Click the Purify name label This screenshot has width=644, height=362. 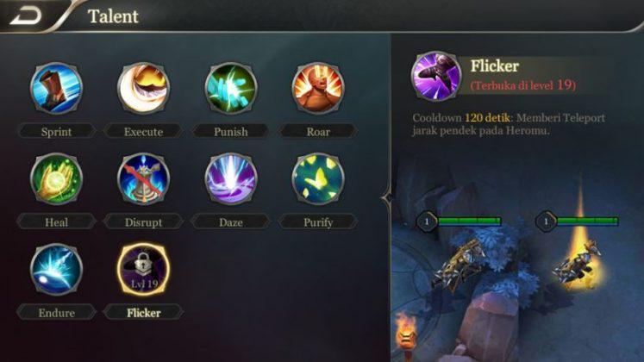pos(318,222)
